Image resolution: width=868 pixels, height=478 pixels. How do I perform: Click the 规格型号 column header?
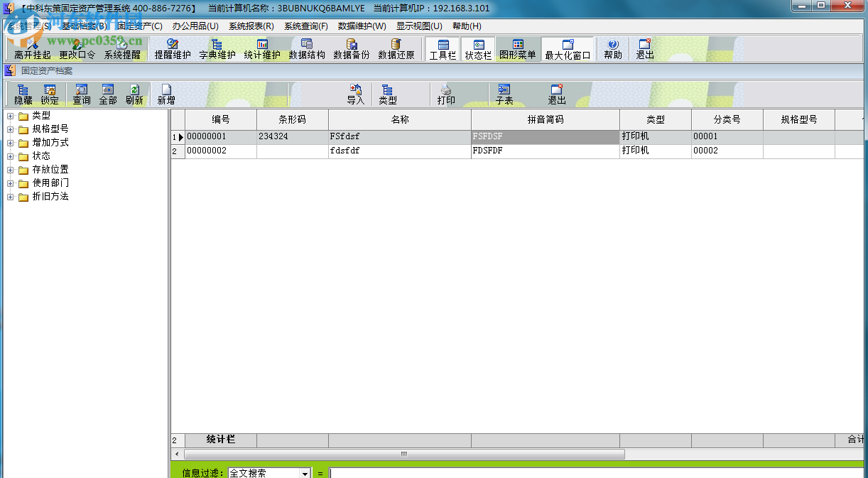click(799, 120)
